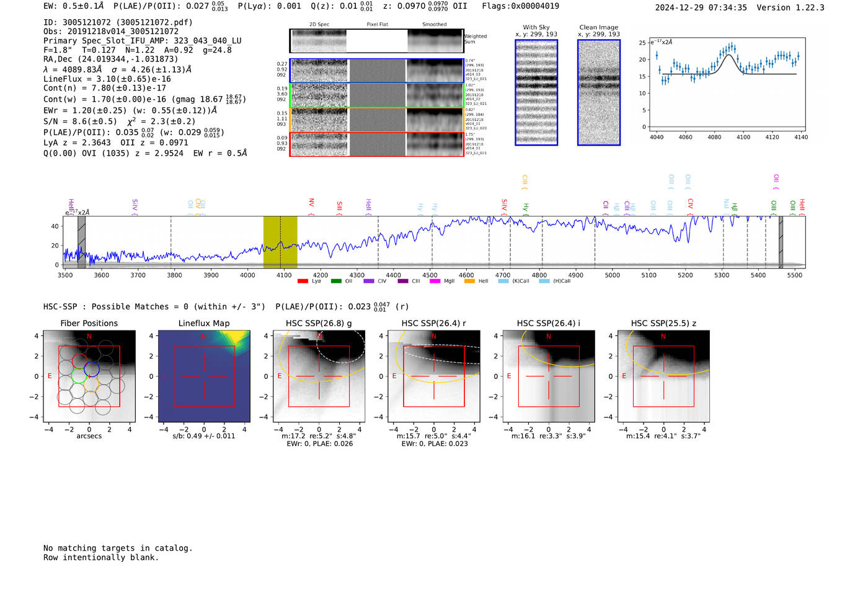Click the Gaussian emission line fit plot
868x591 pixels.
727,84
